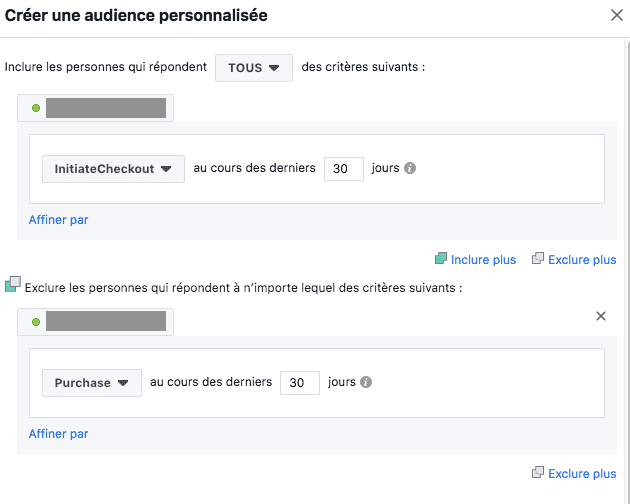Viewport: 630px width, 504px height.
Task: Click the icon beside the bottom Exclure plus
Action: 538,473
